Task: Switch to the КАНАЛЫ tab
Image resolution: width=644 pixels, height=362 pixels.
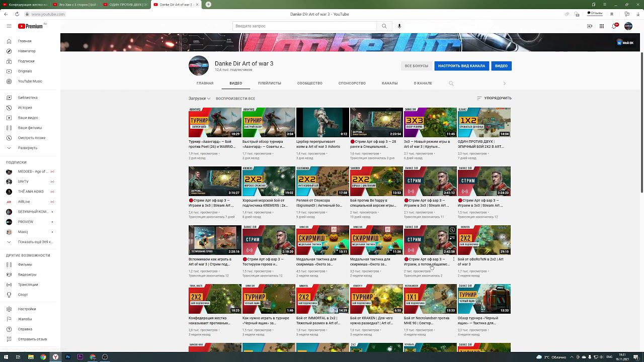Action: [x=390, y=83]
